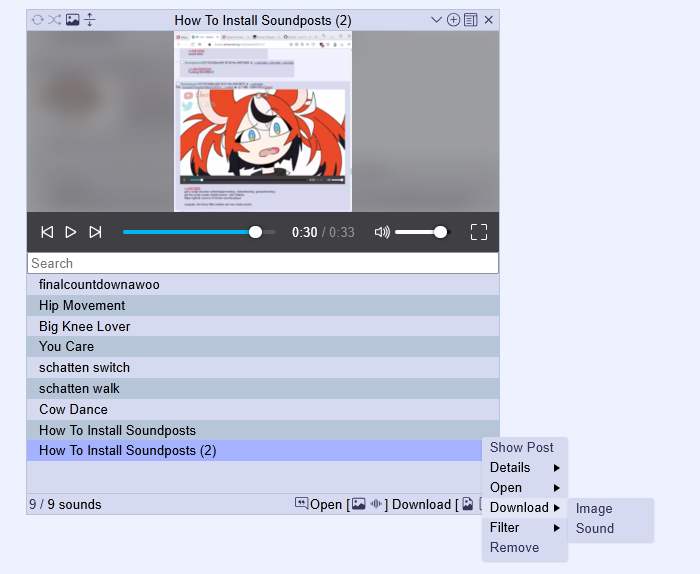This screenshot has width=700, height=574.
Task: Select the Hip Movement track
Action: point(263,305)
